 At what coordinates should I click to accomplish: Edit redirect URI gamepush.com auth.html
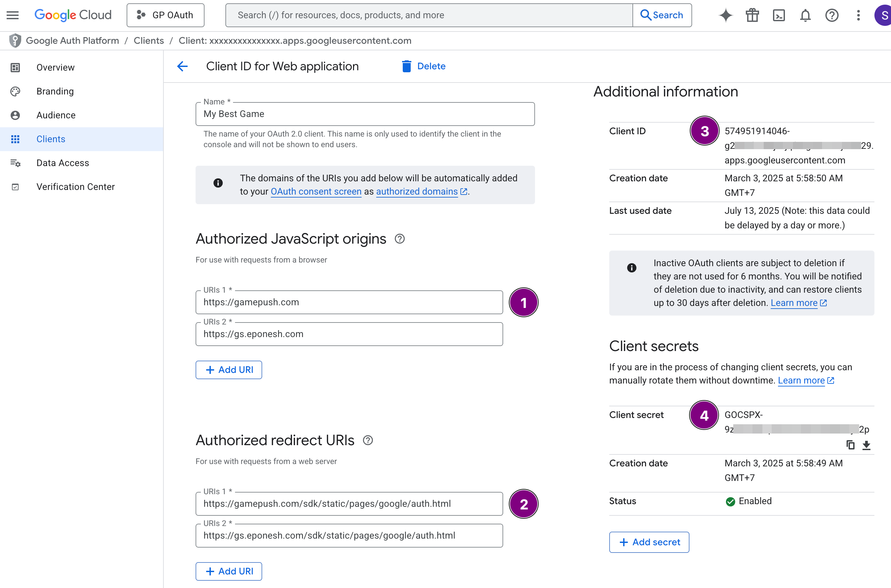pyautogui.click(x=349, y=503)
